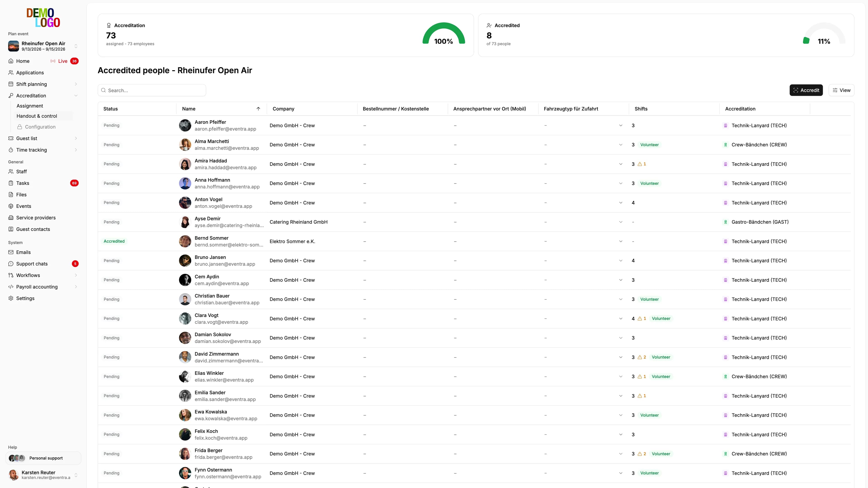
Task: Click the Events icon in sidebar
Action: 11,206
